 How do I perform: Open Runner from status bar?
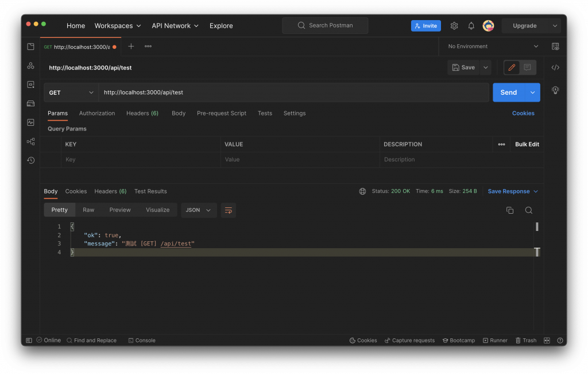[x=495, y=340]
